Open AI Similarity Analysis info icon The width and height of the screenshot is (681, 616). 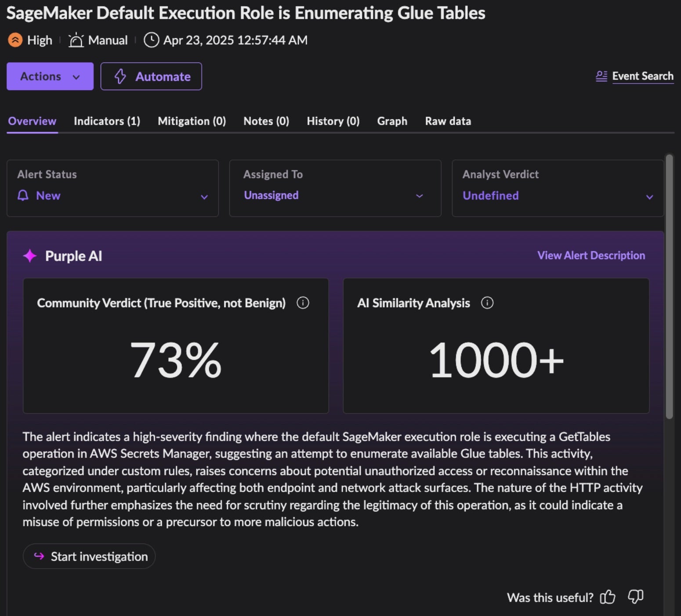pyautogui.click(x=487, y=303)
